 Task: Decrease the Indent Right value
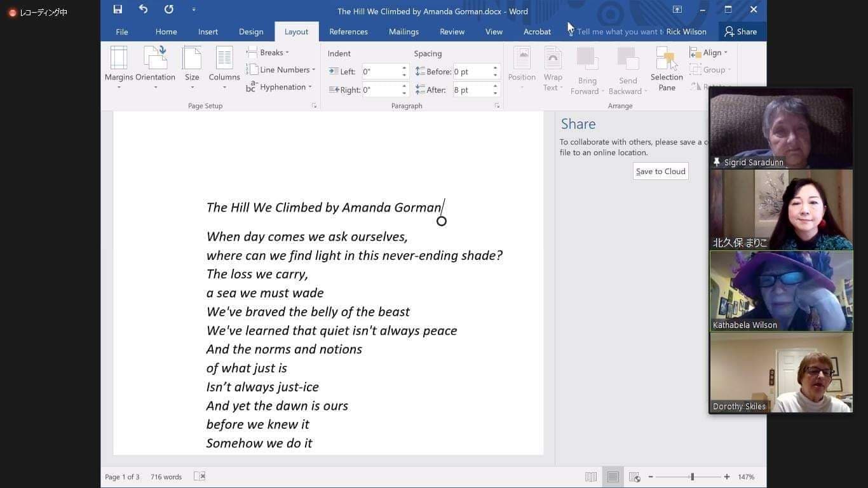[404, 93]
